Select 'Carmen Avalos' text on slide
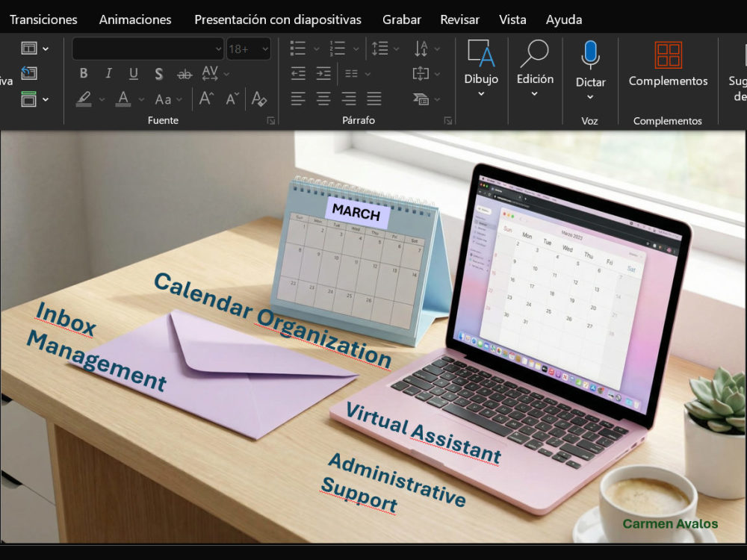 [x=670, y=524]
